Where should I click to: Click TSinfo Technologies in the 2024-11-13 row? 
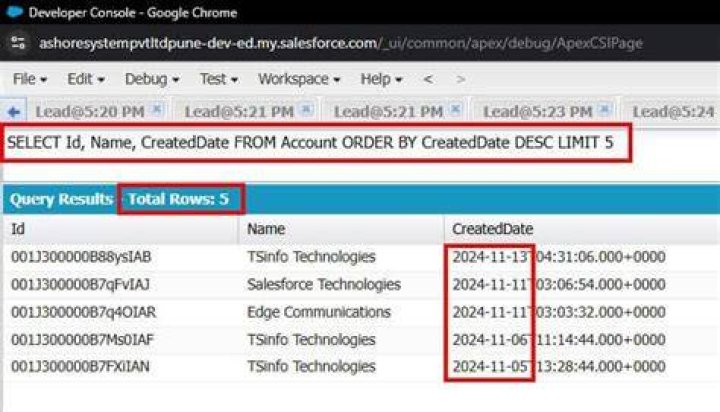click(x=311, y=257)
